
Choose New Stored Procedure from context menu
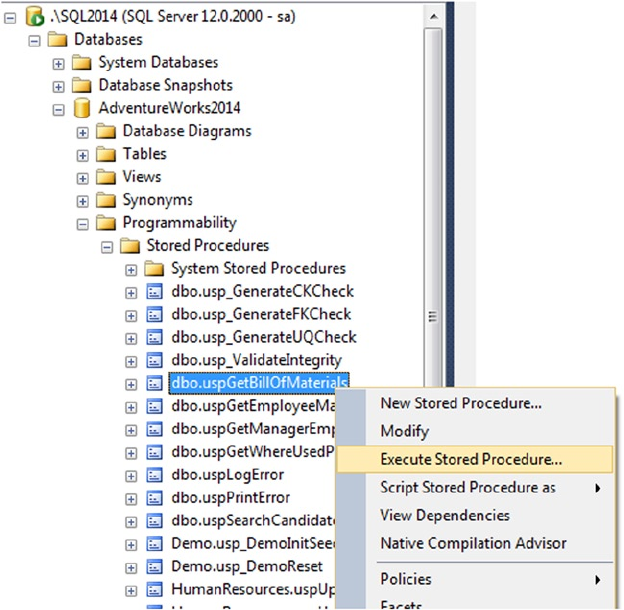pos(474,403)
